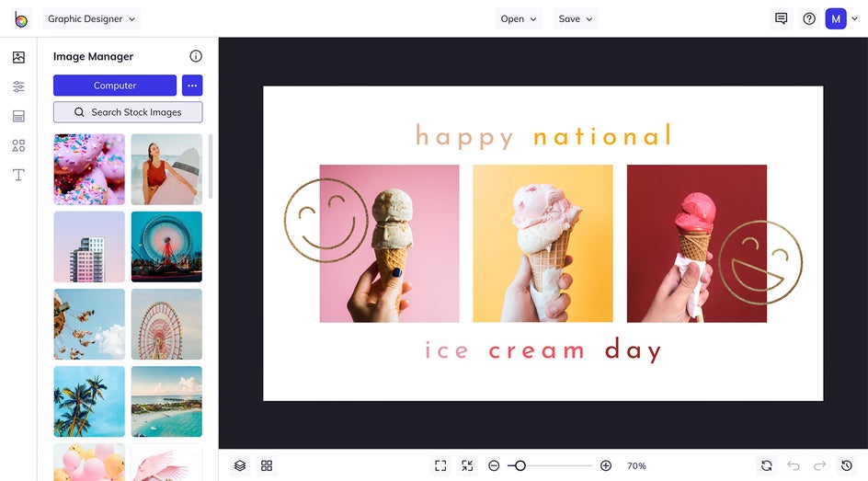868x481 pixels.
Task: Open the history clock icon
Action: pyautogui.click(x=847, y=465)
